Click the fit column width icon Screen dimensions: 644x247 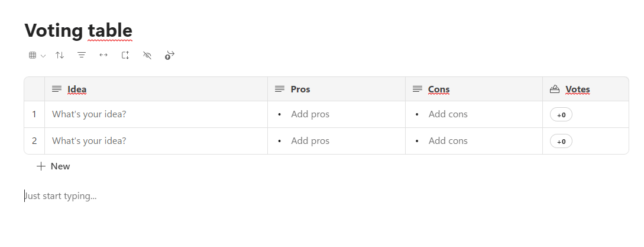(103, 55)
